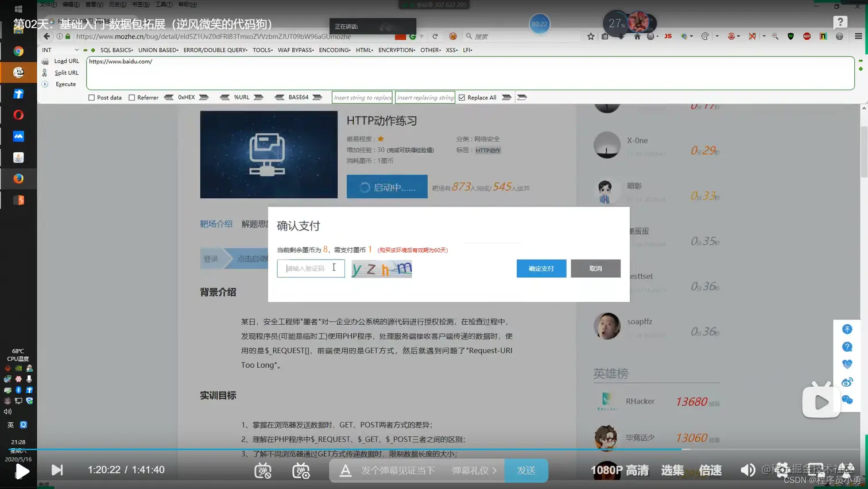
Task: Play the video with the play button
Action: point(22,472)
